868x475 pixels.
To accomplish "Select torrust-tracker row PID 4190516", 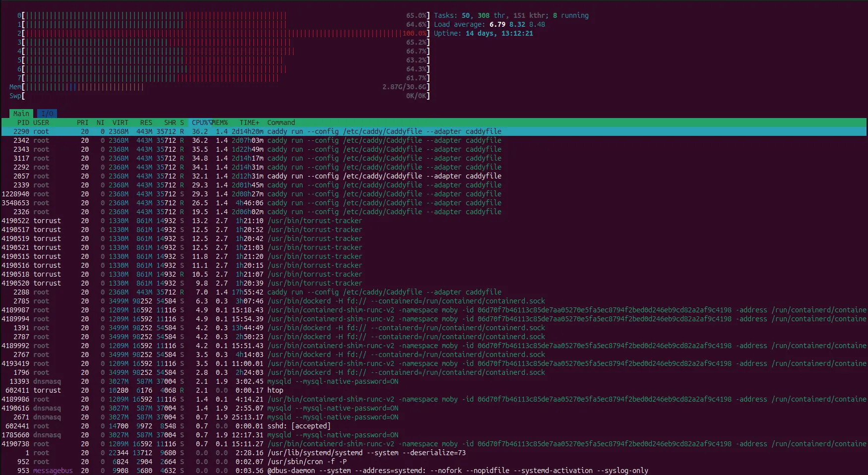I will click(x=434, y=265).
